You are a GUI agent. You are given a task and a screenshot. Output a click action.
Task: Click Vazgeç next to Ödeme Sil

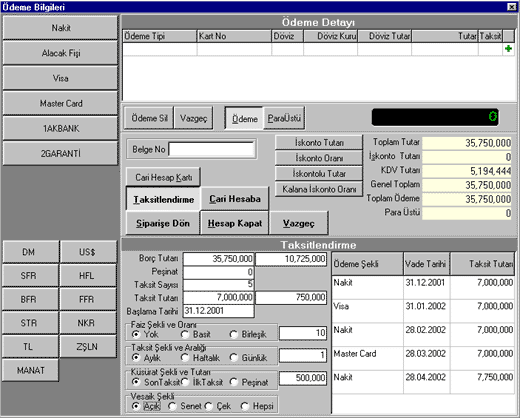pos(194,118)
